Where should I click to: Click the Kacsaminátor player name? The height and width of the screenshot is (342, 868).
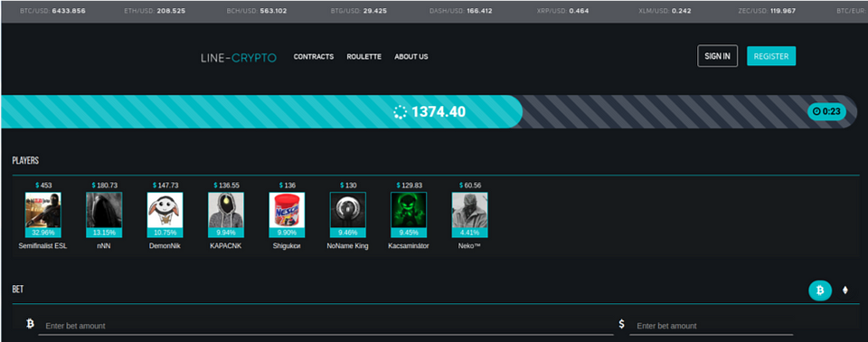click(x=409, y=246)
